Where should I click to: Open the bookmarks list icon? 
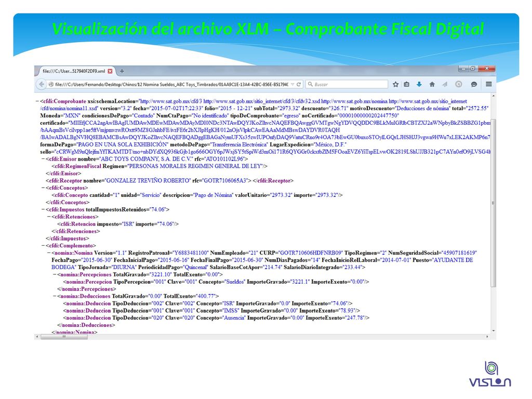[x=406, y=84]
